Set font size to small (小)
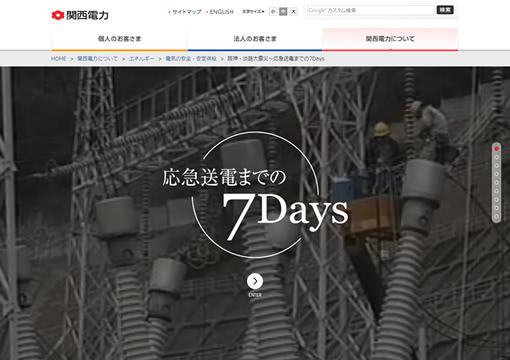Image resolution: width=510 pixels, height=360 pixels. pyautogui.click(x=273, y=12)
